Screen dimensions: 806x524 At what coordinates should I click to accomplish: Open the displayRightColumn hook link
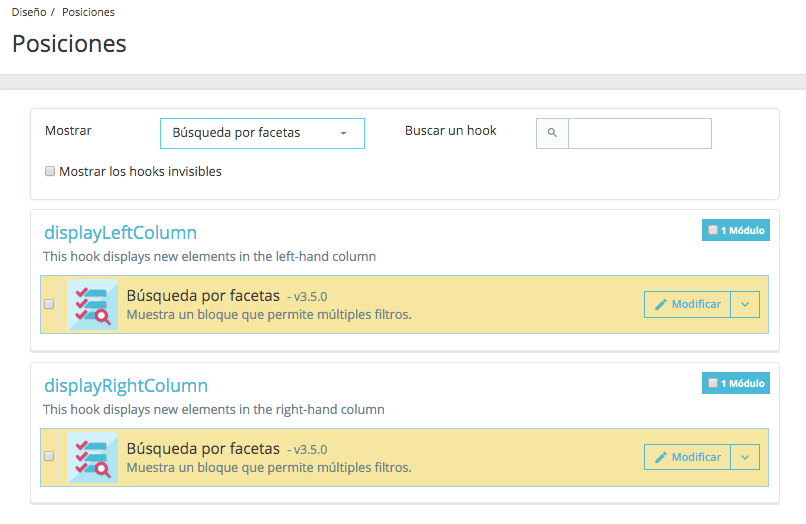(126, 385)
